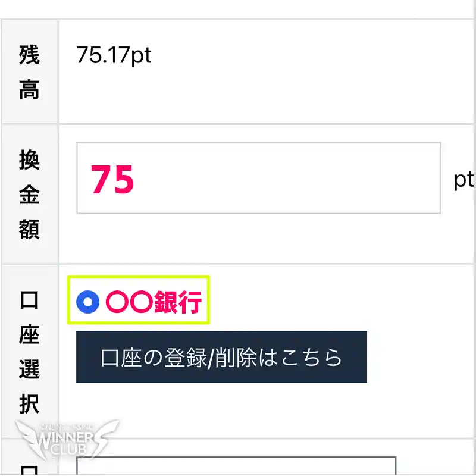The height and width of the screenshot is (476, 476).
Task: Click the 換金額 amount input field
Action: (259, 178)
